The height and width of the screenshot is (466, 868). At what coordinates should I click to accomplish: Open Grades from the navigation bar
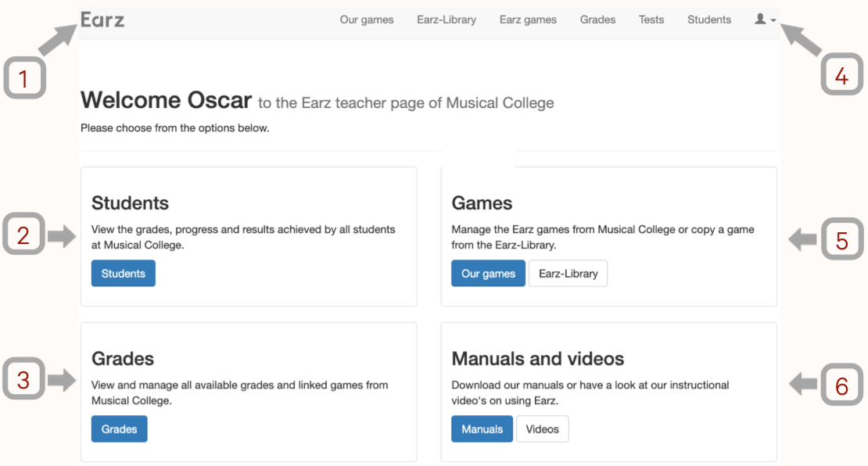(597, 20)
